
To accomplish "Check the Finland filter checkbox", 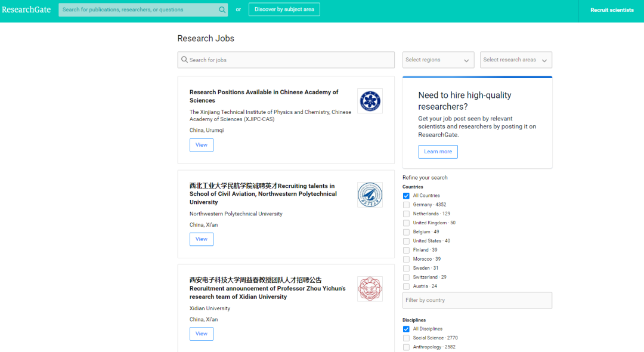I will pyautogui.click(x=406, y=250).
